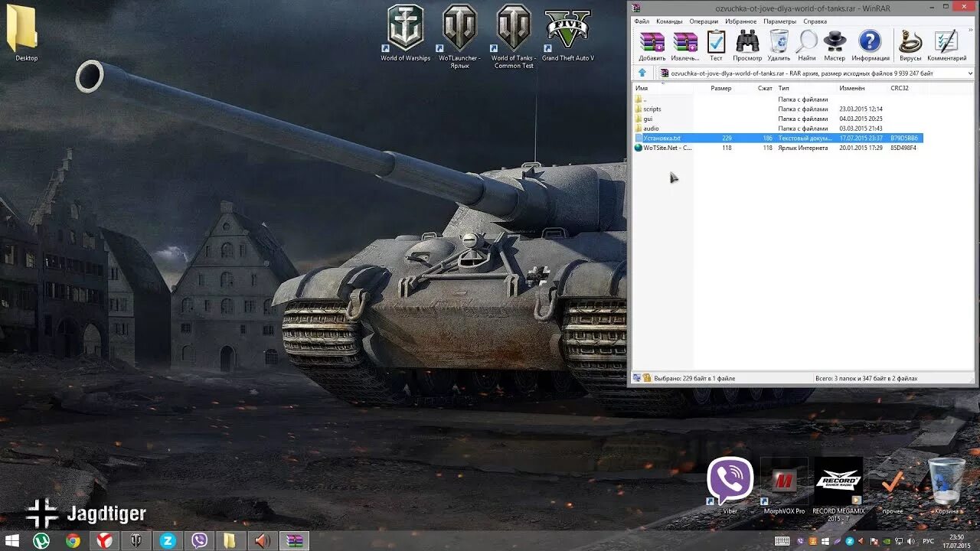980x551 pixels.
Task: Open the Параметры menu
Action: (779, 21)
